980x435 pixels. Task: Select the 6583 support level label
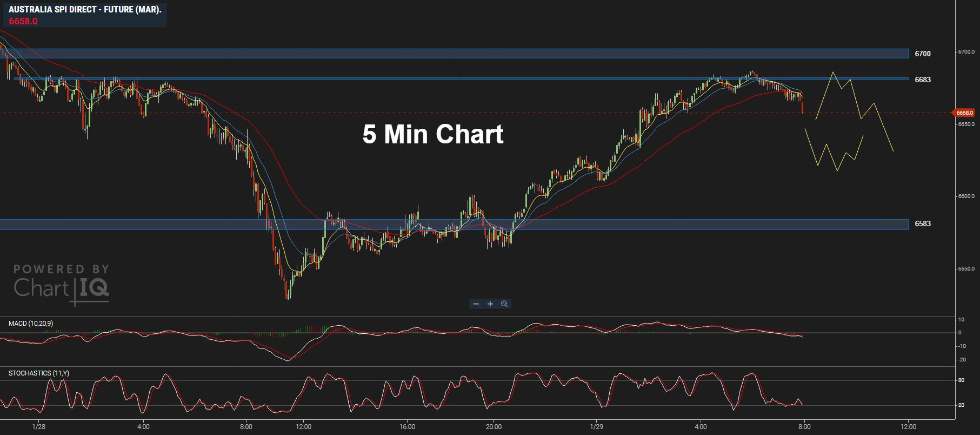click(x=923, y=223)
